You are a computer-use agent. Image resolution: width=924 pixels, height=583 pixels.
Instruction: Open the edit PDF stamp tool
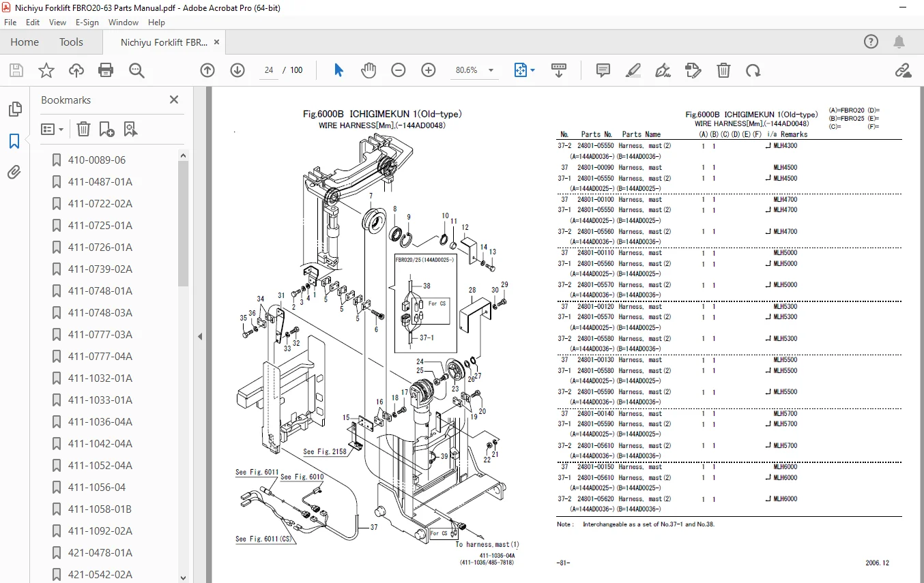[x=693, y=70]
